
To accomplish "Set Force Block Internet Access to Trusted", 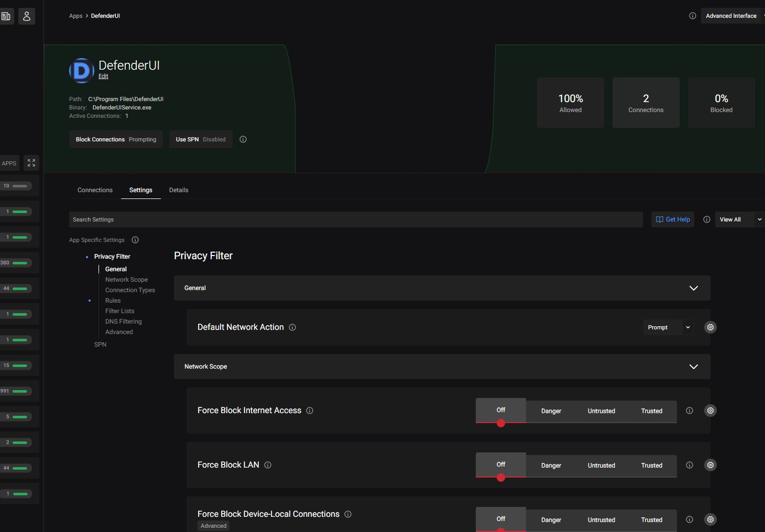I will click(x=652, y=411).
